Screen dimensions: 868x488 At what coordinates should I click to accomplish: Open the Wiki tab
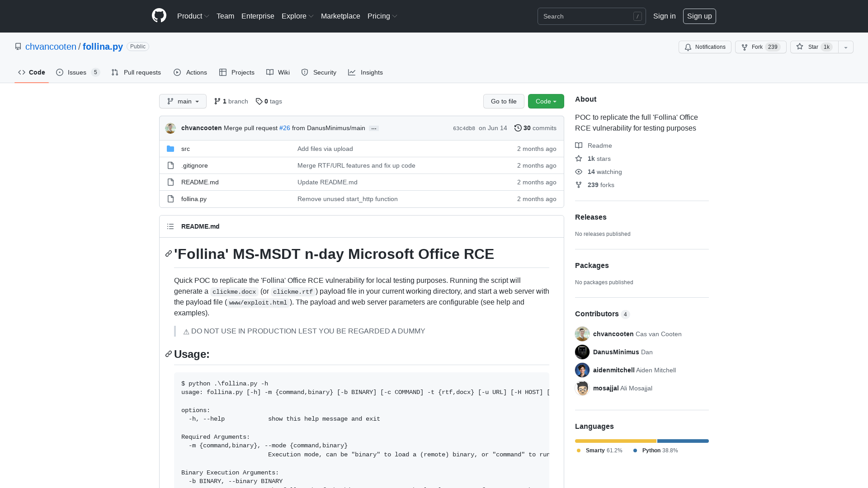(x=278, y=72)
